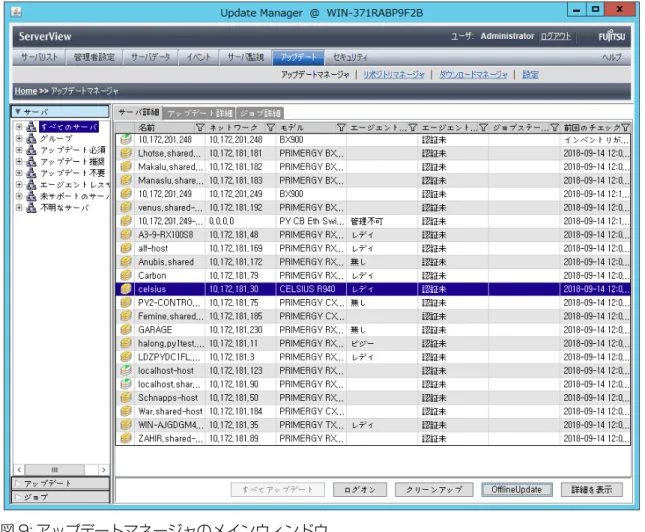Click the OfflineUpdate button
The image size is (645, 532).
pos(516,489)
